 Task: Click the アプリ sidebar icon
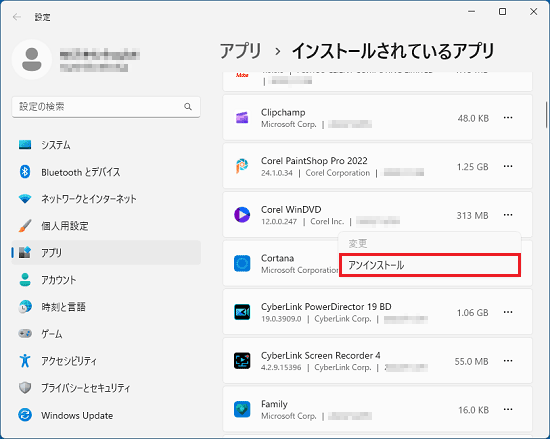(25, 252)
